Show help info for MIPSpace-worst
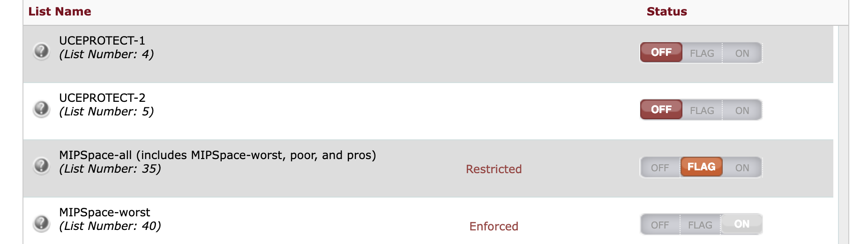The image size is (868, 244). (x=42, y=223)
